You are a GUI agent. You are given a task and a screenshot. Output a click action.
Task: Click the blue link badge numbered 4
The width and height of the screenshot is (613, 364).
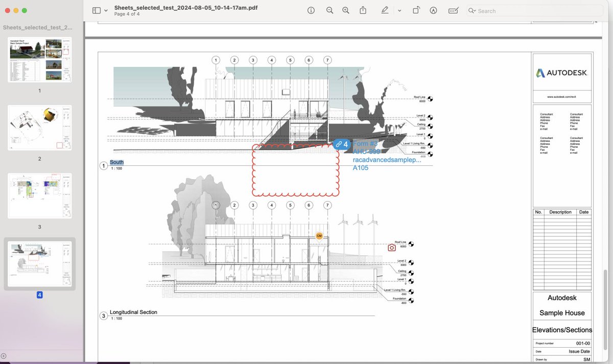(x=342, y=144)
